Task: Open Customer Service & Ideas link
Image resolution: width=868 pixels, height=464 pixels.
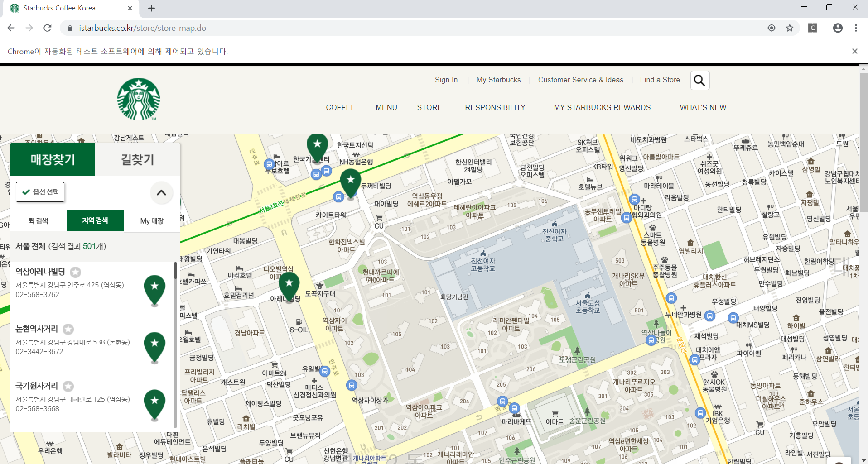Action: 581,80
